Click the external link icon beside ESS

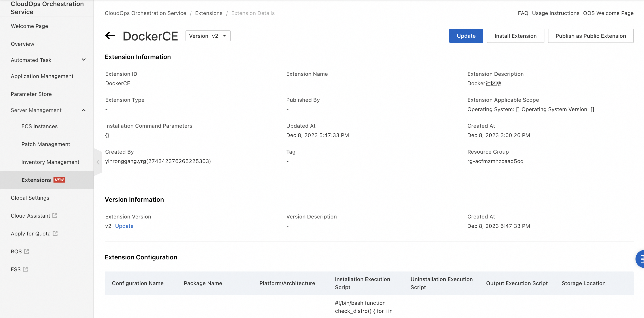point(26,269)
